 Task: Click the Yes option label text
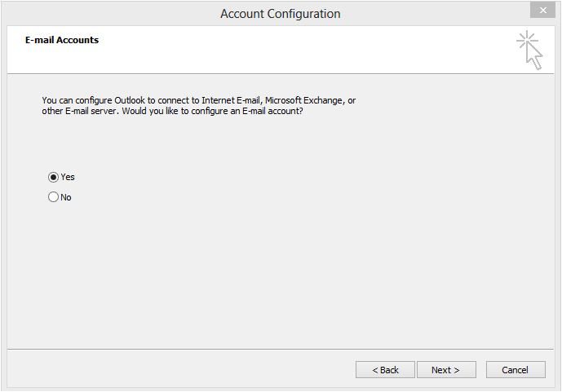pyautogui.click(x=68, y=177)
